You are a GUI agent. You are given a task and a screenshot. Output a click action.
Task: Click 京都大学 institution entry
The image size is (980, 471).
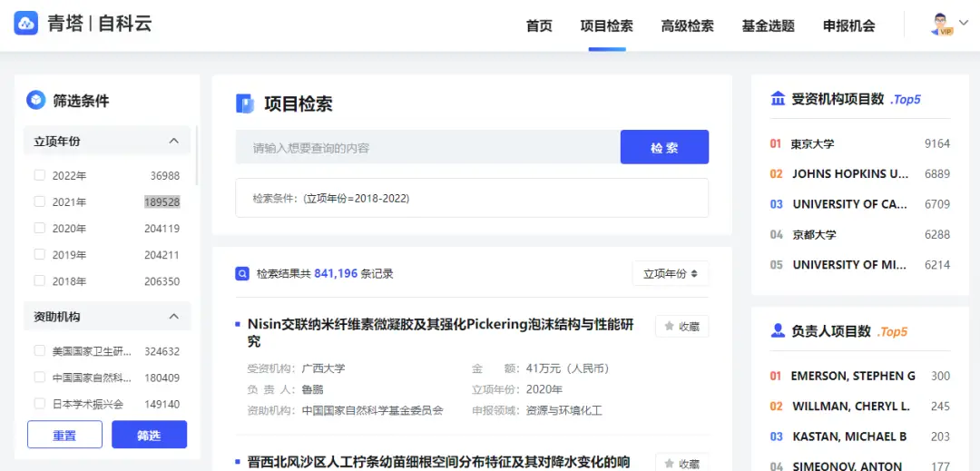[814, 235]
